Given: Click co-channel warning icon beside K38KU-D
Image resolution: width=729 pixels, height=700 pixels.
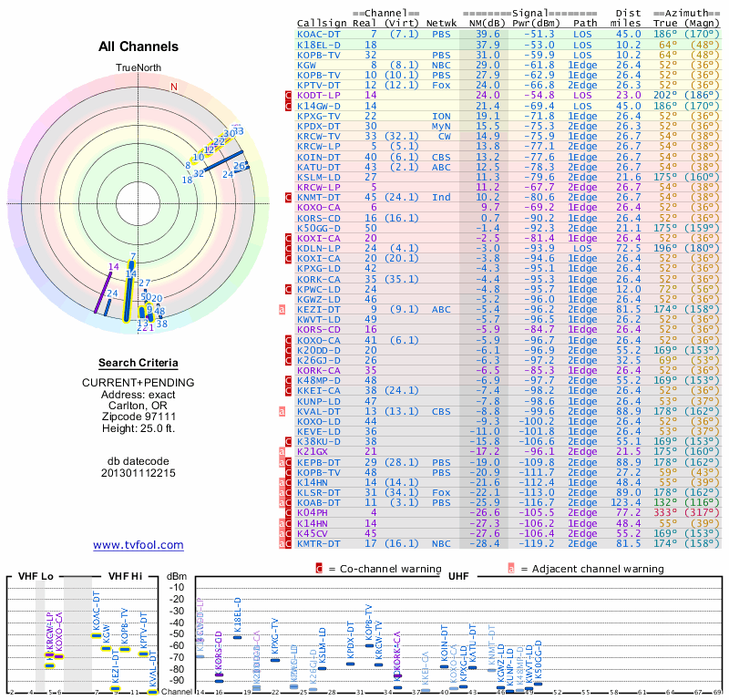Looking at the screenshot, I should click(x=288, y=441).
